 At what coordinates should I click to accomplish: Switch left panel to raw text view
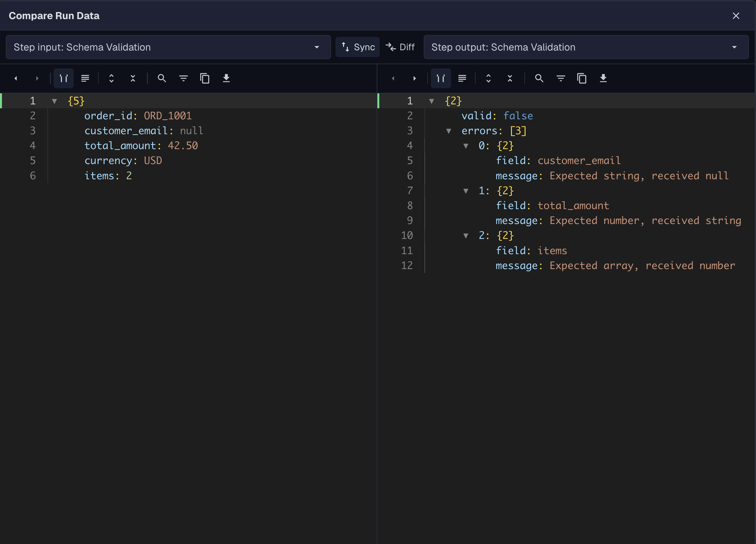[85, 78]
